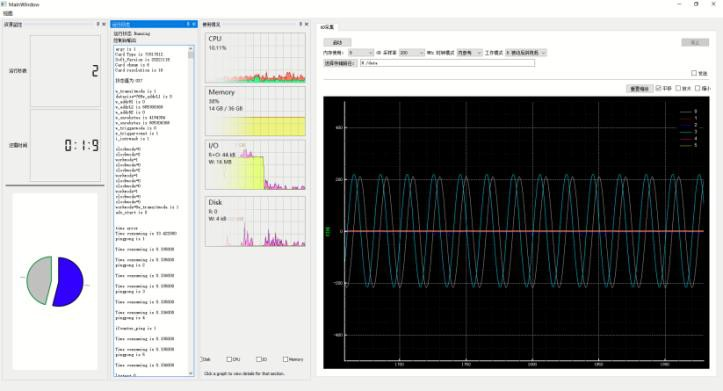Open the CPU usage graph
Image resolution: width=723 pixels, height=391 pixels.
[x=255, y=58]
